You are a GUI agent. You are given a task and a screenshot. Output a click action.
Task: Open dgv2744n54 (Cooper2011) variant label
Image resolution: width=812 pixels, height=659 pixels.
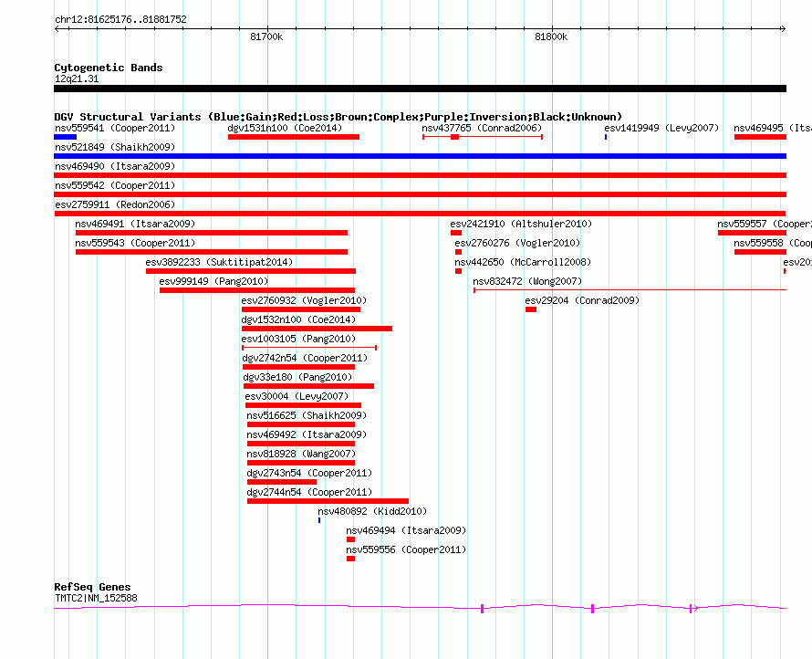tap(309, 492)
